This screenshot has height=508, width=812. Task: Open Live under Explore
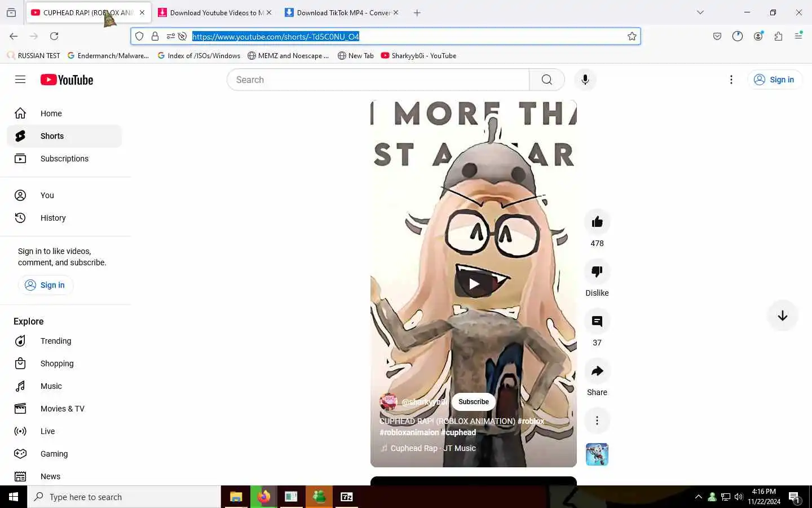[64, 431]
